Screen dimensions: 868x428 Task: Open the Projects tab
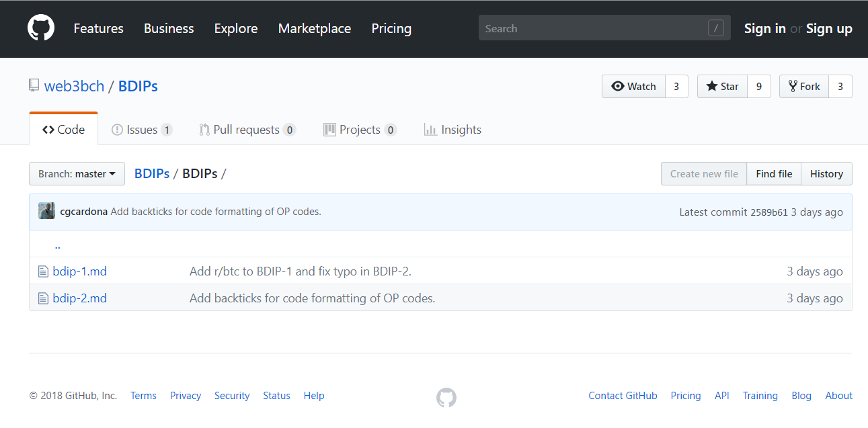[360, 130]
